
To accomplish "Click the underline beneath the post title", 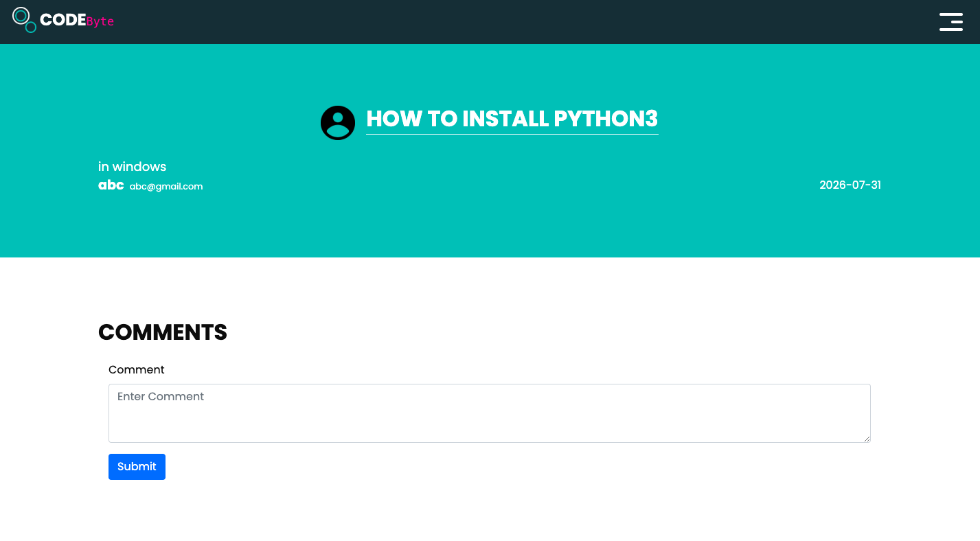I will pos(512,134).
